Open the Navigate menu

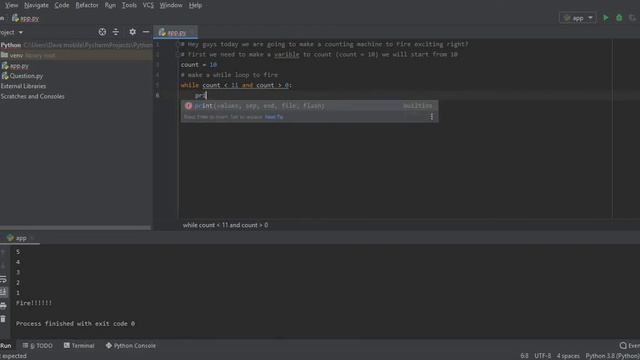point(36,5)
